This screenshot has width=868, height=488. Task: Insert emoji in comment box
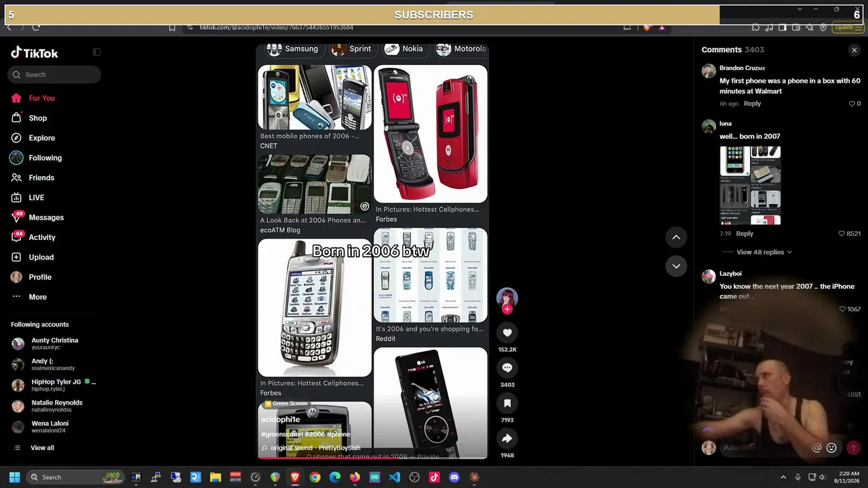tap(831, 447)
